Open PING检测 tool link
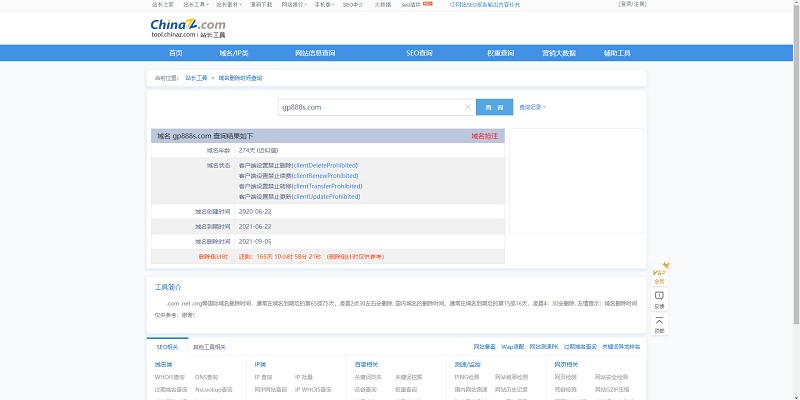The height and width of the screenshot is (400, 800). point(466,377)
